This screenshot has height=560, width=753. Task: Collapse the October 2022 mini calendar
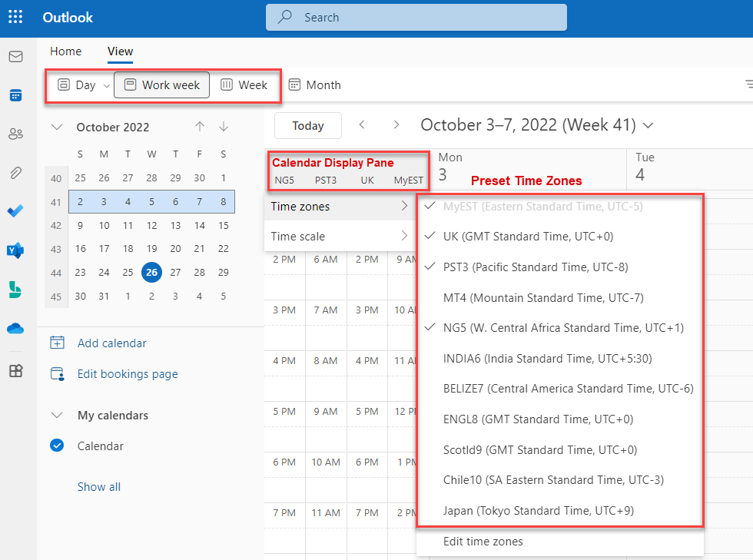point(57,128)
